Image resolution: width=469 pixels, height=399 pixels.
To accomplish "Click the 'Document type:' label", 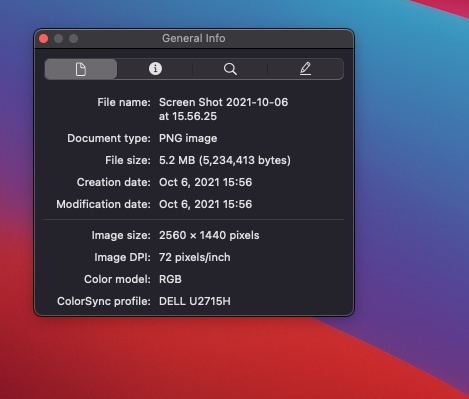I will tap(109, 138).
